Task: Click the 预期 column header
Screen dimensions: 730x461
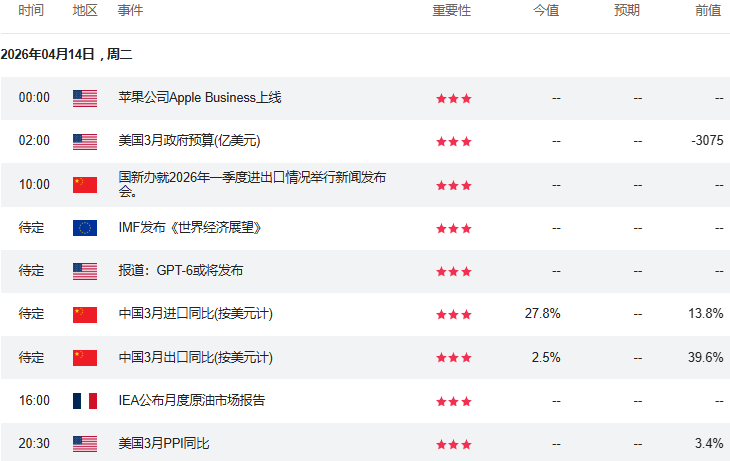Action: pyautogui.click(x=627, y=10)
